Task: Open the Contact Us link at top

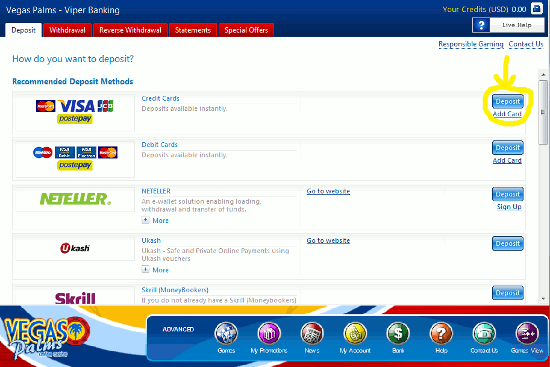Action: pos(526,44)
